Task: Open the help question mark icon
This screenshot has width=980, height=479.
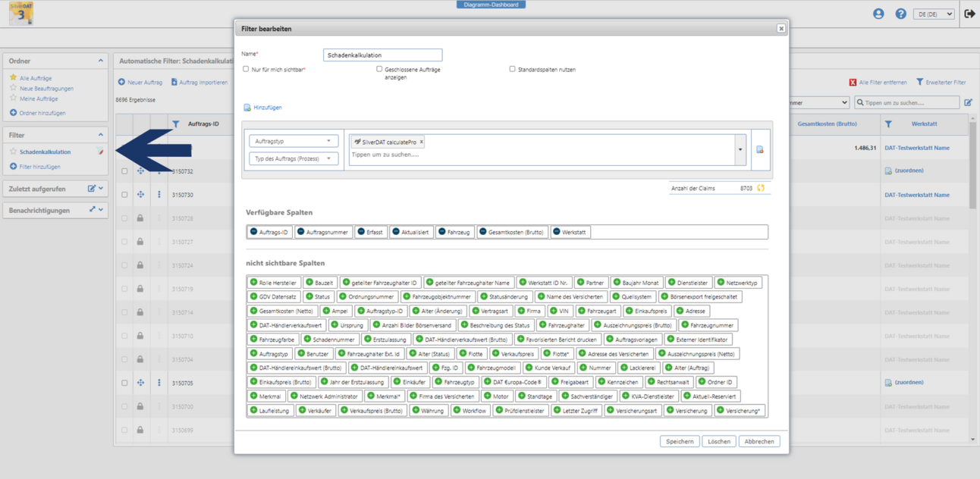Action: click(900, 14)
